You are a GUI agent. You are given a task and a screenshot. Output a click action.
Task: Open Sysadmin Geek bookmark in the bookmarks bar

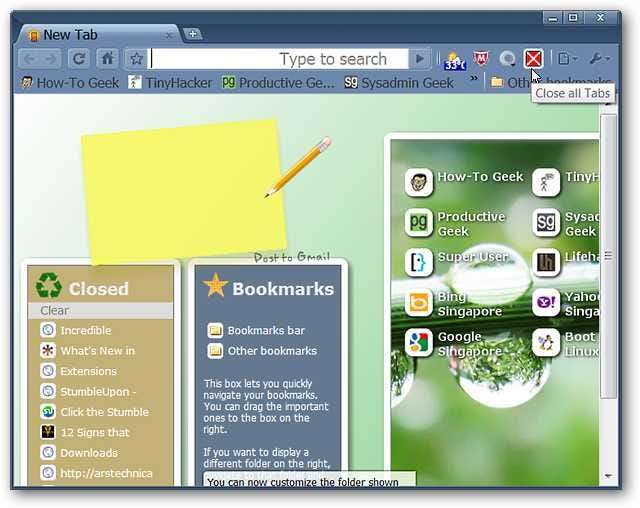[399, 83]
